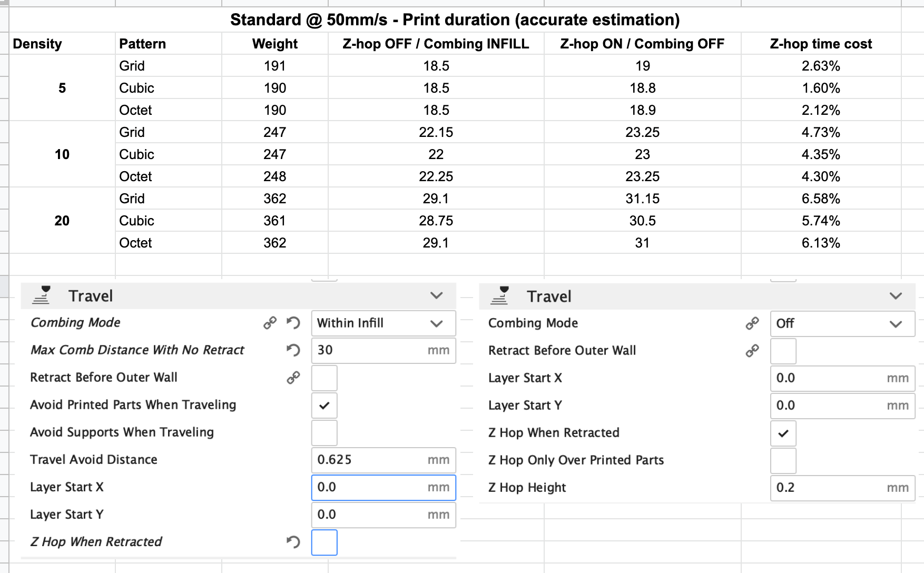This screenshot has height=573, width=924.
Task: Select time cost cell 5.74%
Action: 821,221
